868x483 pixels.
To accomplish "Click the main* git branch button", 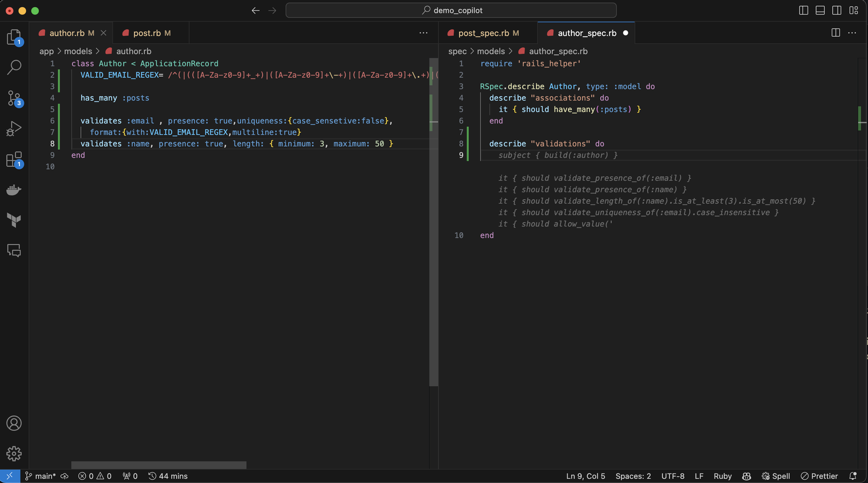I will [41, 476].
